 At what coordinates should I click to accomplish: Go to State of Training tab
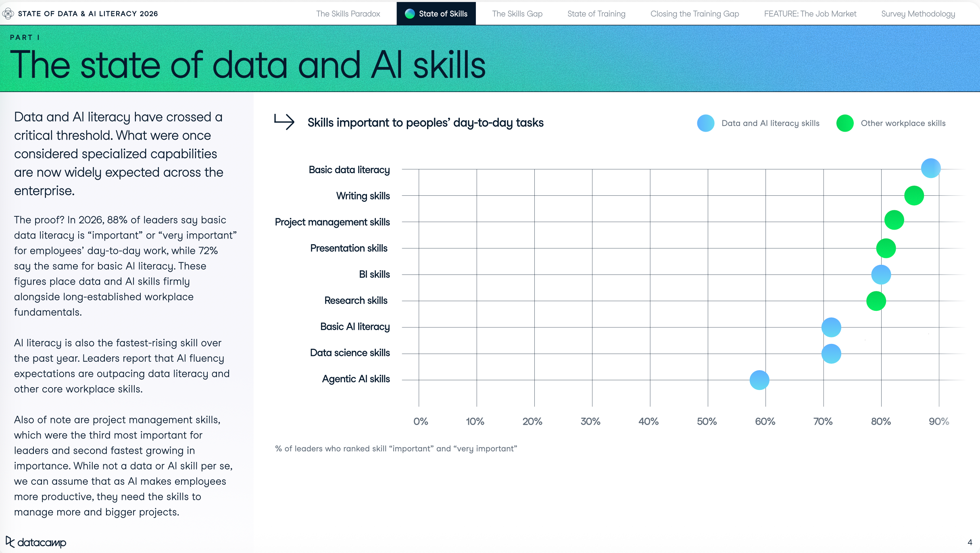[596, 14]
